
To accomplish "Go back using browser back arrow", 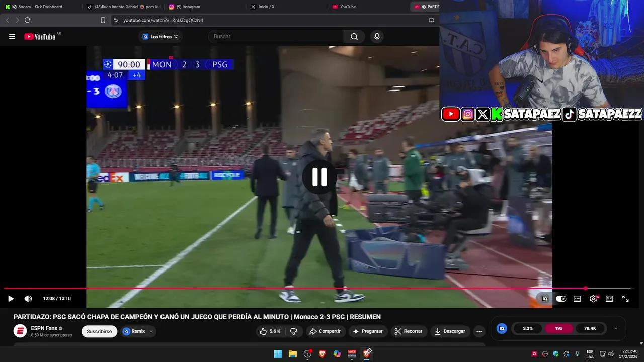I will point(7,20).
